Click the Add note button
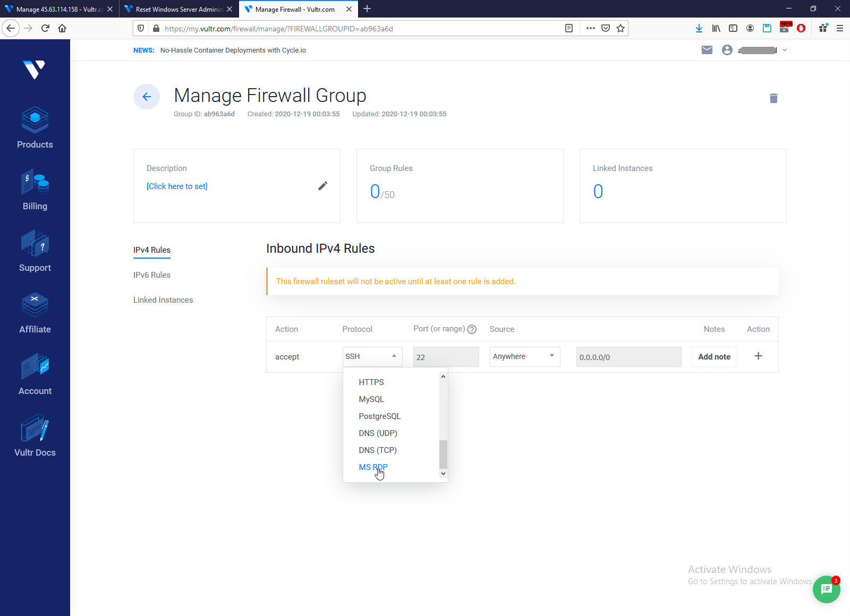The height and width of the screenshot is (616, 850). pyautogui.click(x=714, y=357)
